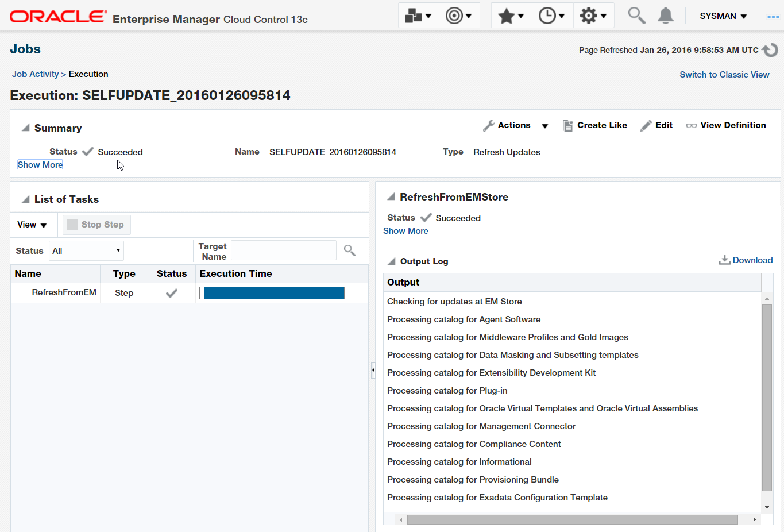Click the Oracle logo
Viewport: 784px width, 532px height.
(58, 17)
